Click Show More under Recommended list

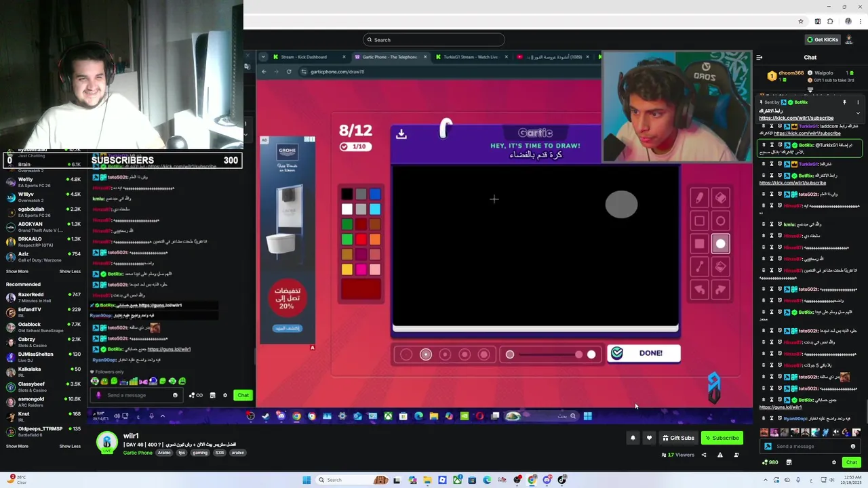pyautogui.click(x=17, y=446)
